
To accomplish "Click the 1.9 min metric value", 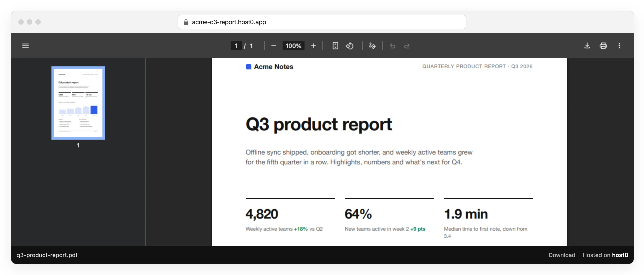I will click(466, 214).
